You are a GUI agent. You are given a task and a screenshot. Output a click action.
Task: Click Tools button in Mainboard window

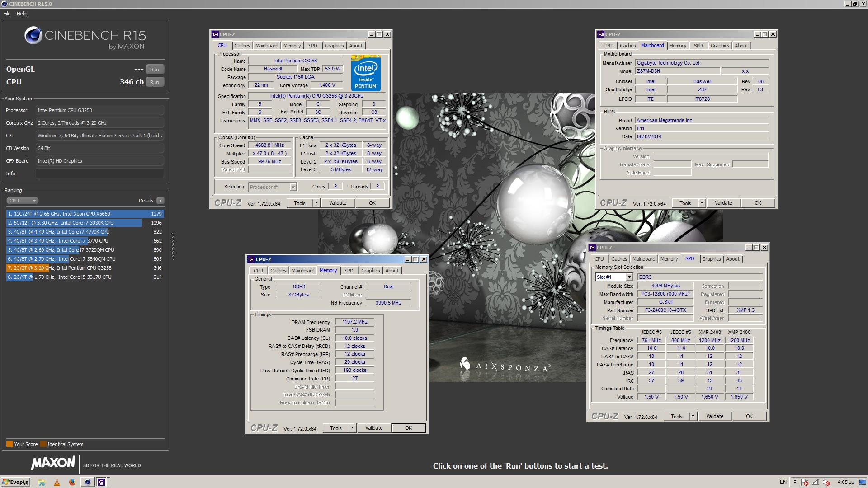(x=685, y=203)
